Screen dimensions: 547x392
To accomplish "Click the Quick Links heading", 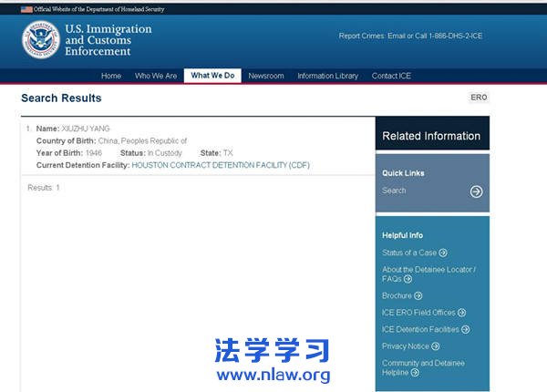I will (x=403, y=173).
